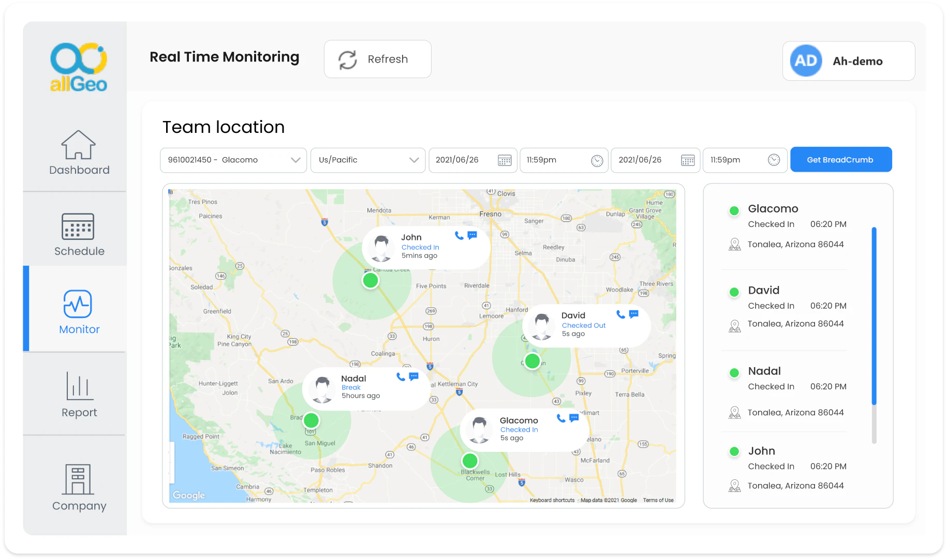This screenshot has height=560, width=948.
Task: Click the clock icon next to the end time
Action: coord(774,160)
